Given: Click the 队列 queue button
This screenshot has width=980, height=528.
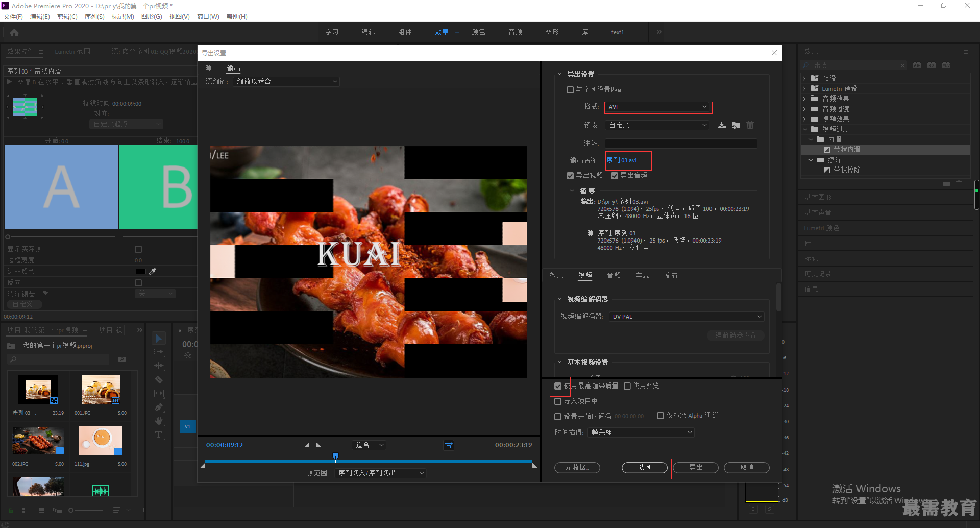Looking at the screenshot, I should 645,468.
